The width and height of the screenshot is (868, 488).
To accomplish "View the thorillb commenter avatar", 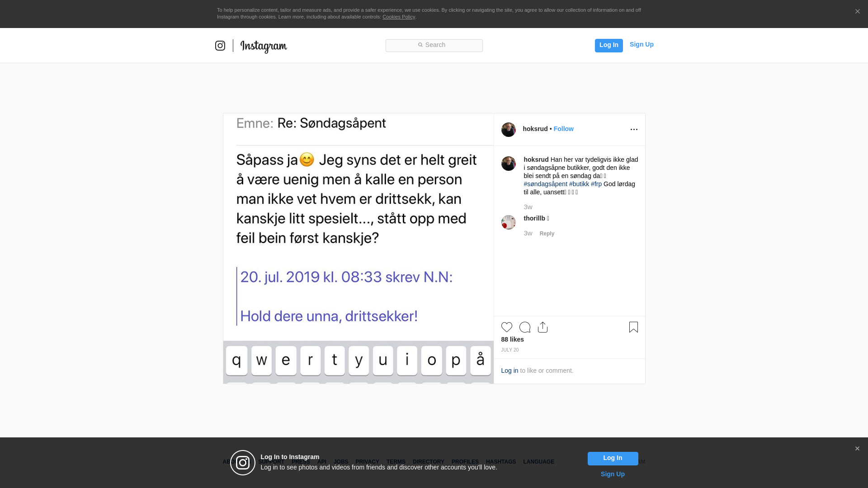I will point(509,222).
